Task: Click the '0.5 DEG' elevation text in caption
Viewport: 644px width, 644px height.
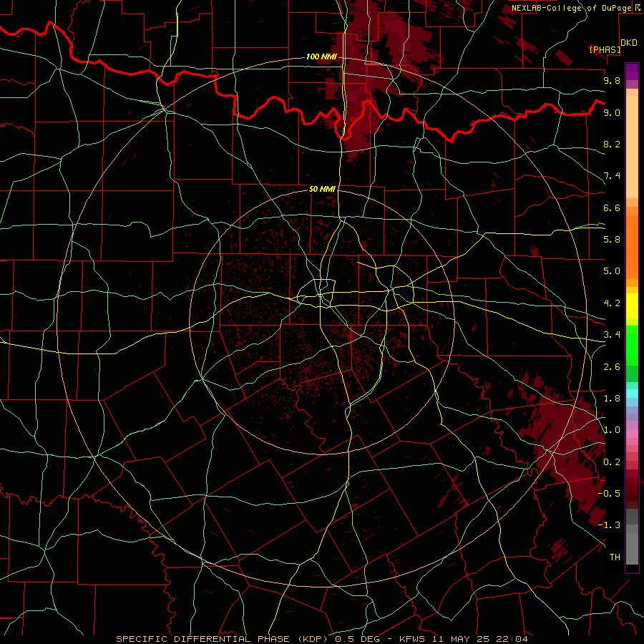Action: click(x=358, y=639)
